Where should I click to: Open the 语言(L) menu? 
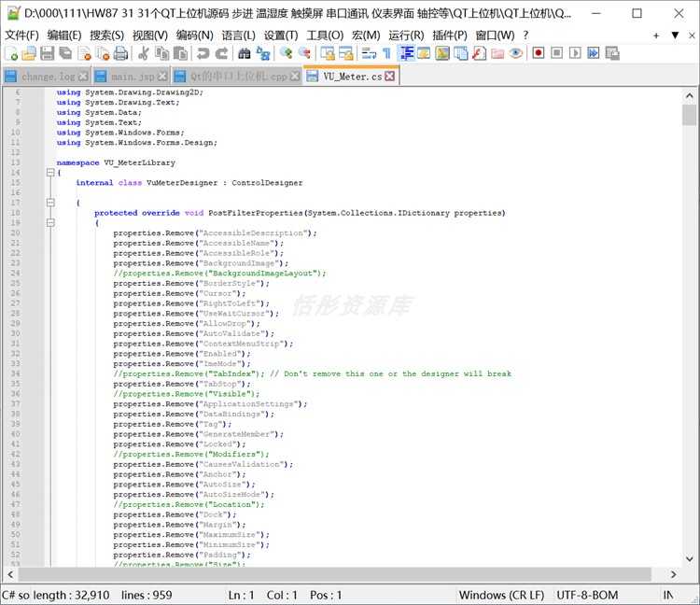(238, 35)
